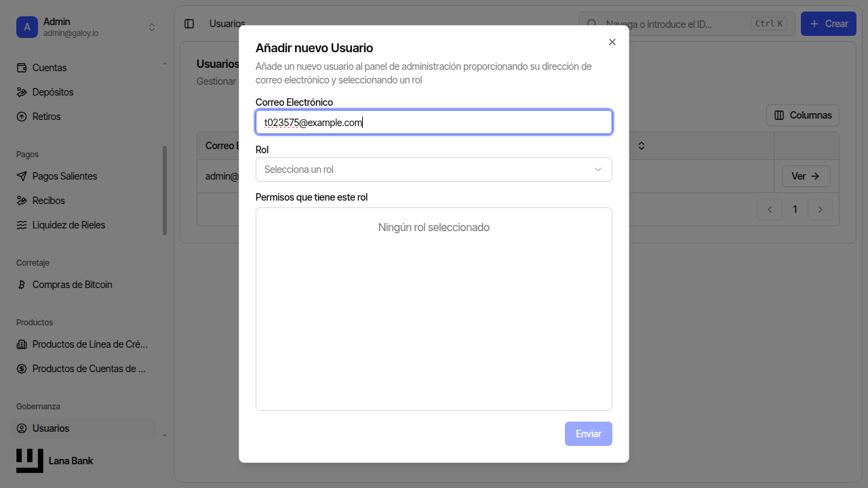868x488 pixels.
Task: Open the Columnas selector
Action: 803,115
